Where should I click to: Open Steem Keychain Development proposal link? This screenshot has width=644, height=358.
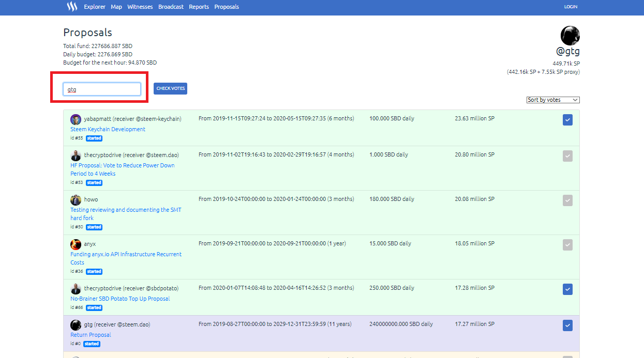[x=108, y=129]
